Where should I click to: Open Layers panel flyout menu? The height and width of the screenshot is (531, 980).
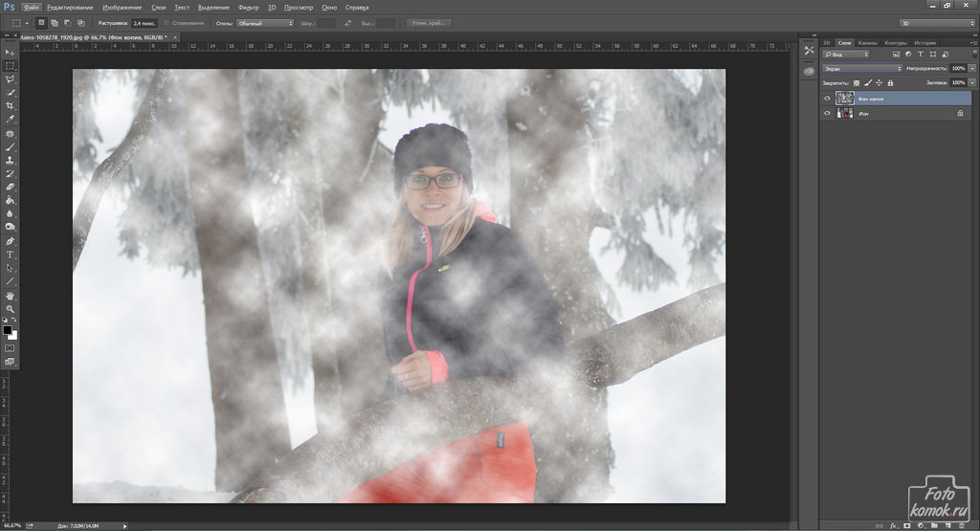click(972, 42)
